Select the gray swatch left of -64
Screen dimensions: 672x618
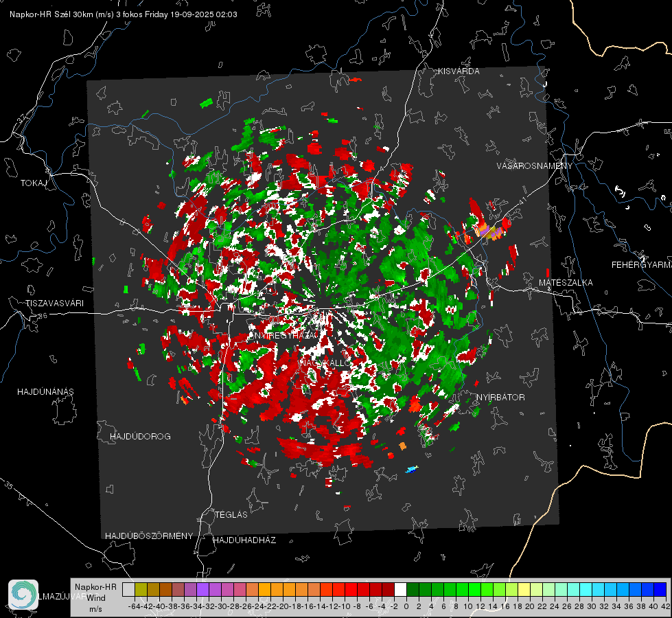128,589
